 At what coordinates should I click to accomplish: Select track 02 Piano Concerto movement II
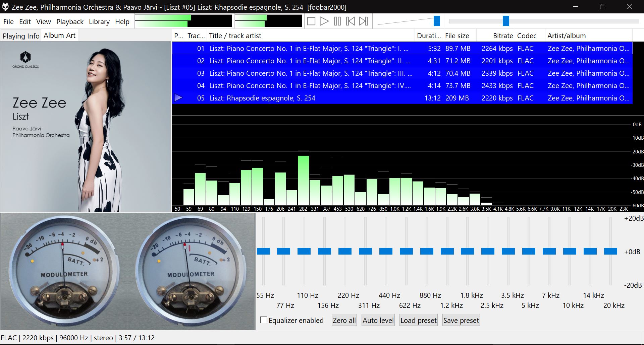pos(402,61)
